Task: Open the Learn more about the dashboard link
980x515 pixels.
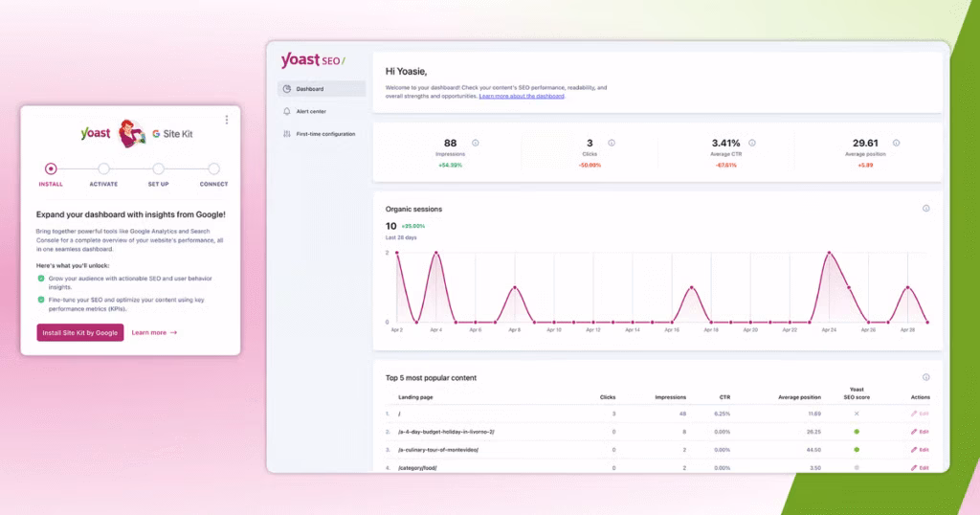Action: point(522,97)
